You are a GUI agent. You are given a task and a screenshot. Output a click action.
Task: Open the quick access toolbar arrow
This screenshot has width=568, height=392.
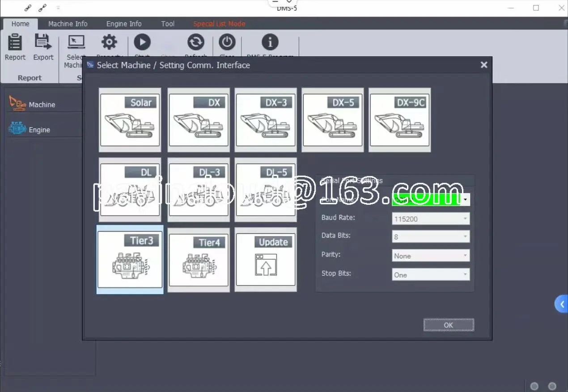click(59, 8)
